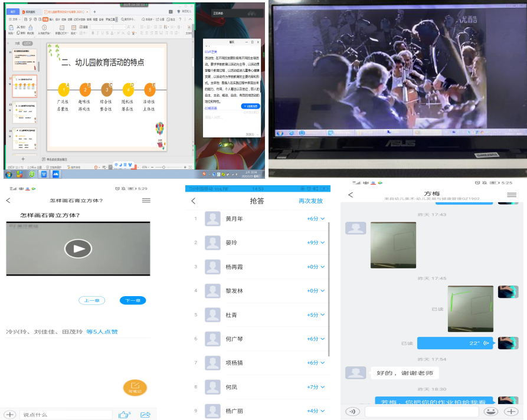Viewport: 527px width, 420px height.
Task: Tap the thumbs-up like icon in the course app
Action: tap(123, 414)
